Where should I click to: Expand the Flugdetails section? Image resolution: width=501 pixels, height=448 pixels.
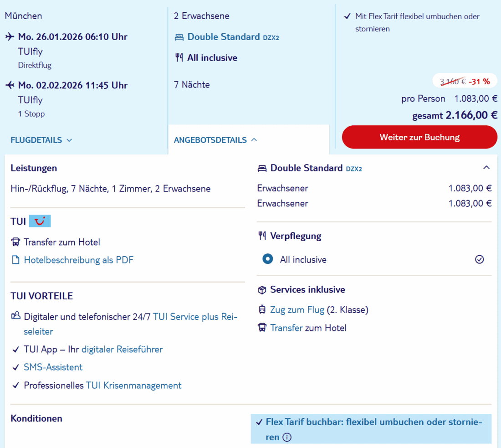[41, 140]
